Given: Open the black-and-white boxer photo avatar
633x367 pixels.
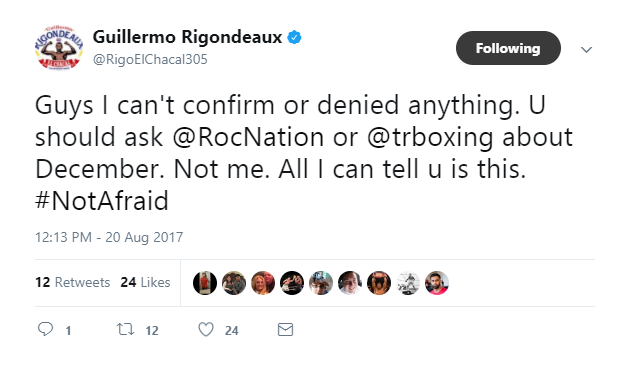Looking at the screenshot, I should click(x=408, y=283).
